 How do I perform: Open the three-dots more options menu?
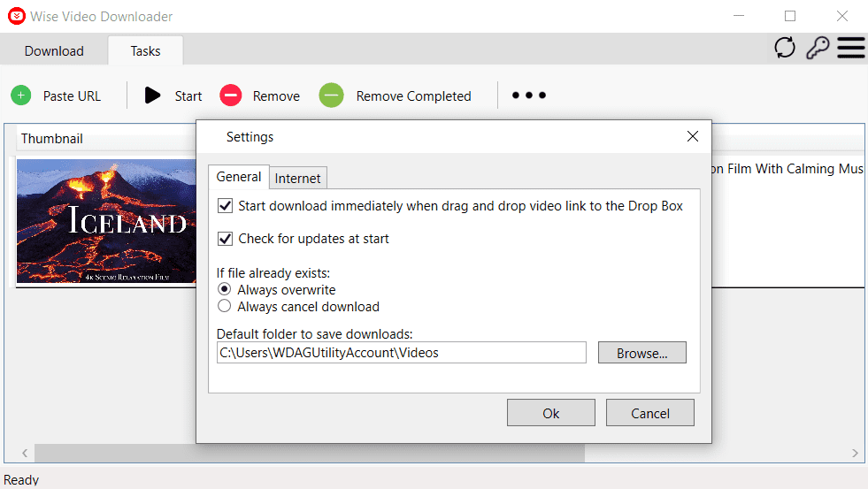point(529,96)
